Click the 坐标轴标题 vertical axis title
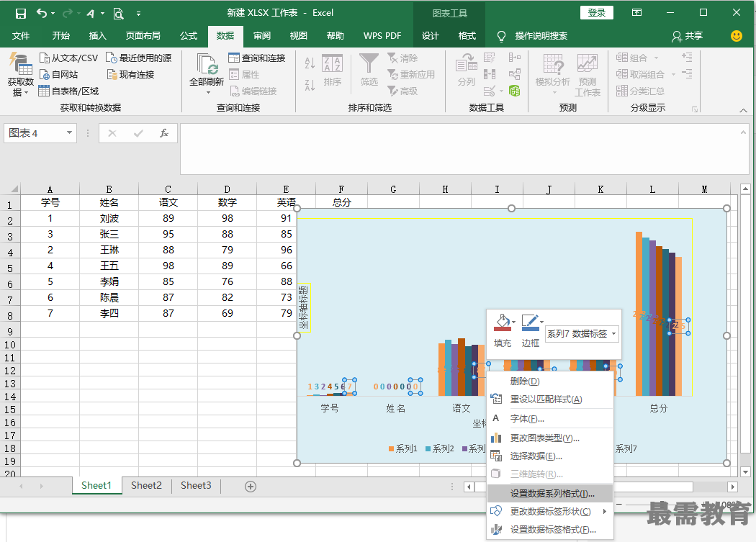756x542 pixels. coord(304,307)
